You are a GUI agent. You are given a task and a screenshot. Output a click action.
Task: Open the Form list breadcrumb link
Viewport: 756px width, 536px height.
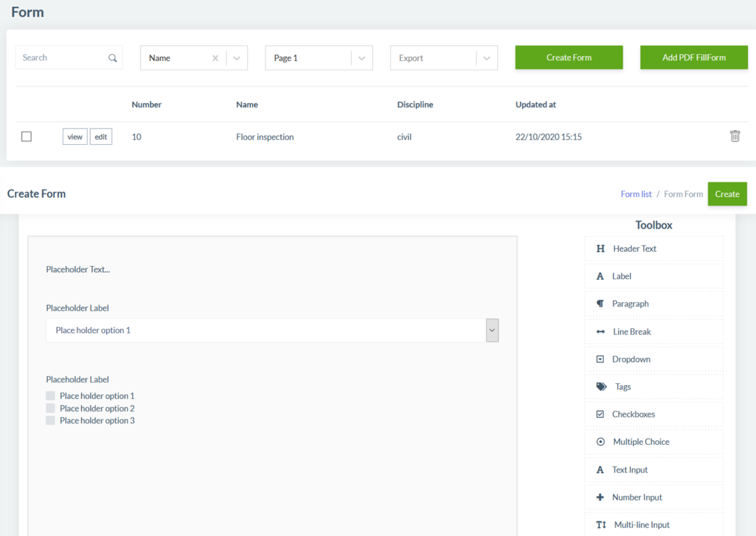(635, 194)
